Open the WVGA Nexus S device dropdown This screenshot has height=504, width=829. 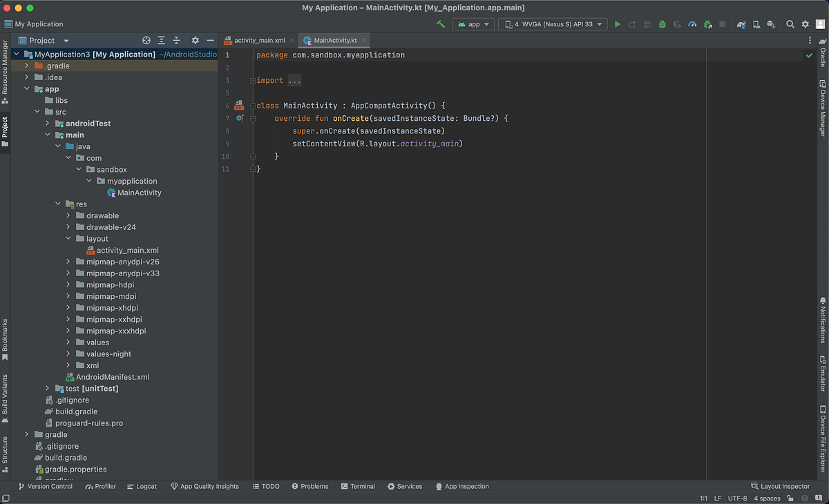(553, 24)
